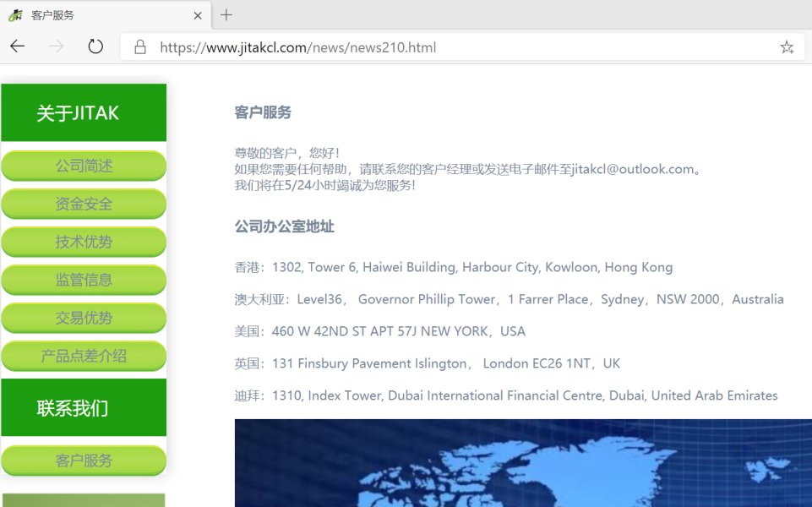
Task: Click the world map banner image
Action: click(x=523, y=463)
